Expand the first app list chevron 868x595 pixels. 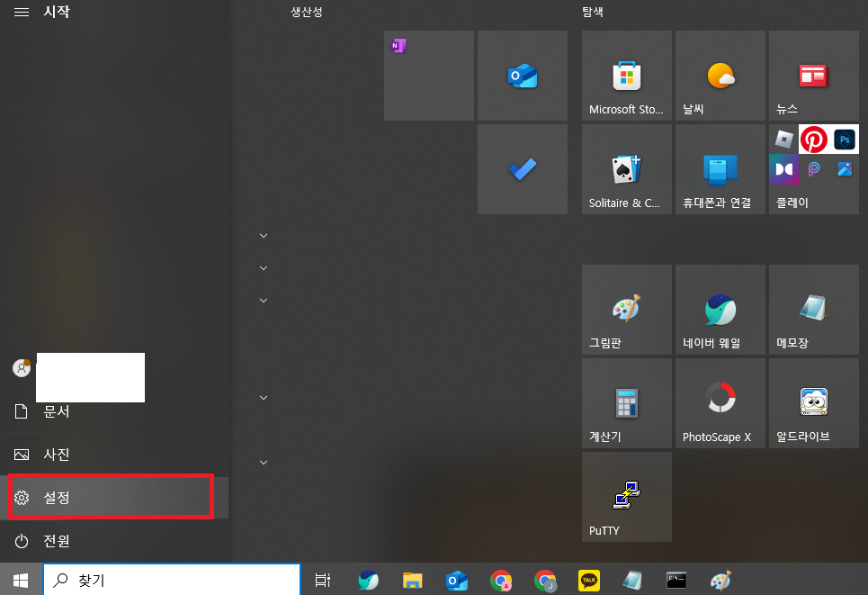pyautogui.click(x=264, y=236)
